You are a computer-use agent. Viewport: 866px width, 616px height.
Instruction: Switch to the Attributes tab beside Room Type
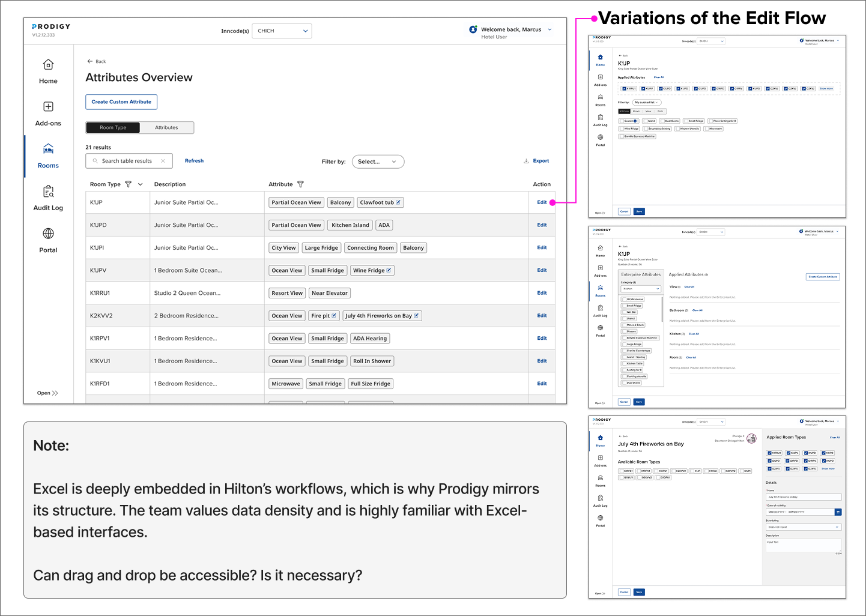tap(166, 127)
